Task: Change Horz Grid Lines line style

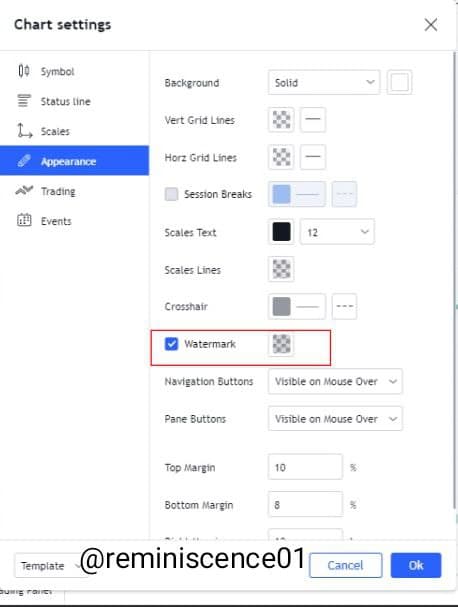Action: pos(313,157)
